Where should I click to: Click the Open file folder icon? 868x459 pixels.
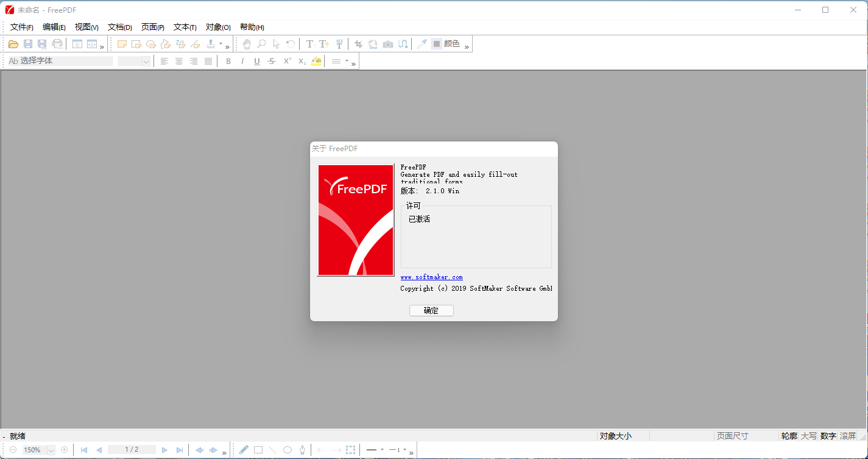pyautogui.click(x=13, y=44)
